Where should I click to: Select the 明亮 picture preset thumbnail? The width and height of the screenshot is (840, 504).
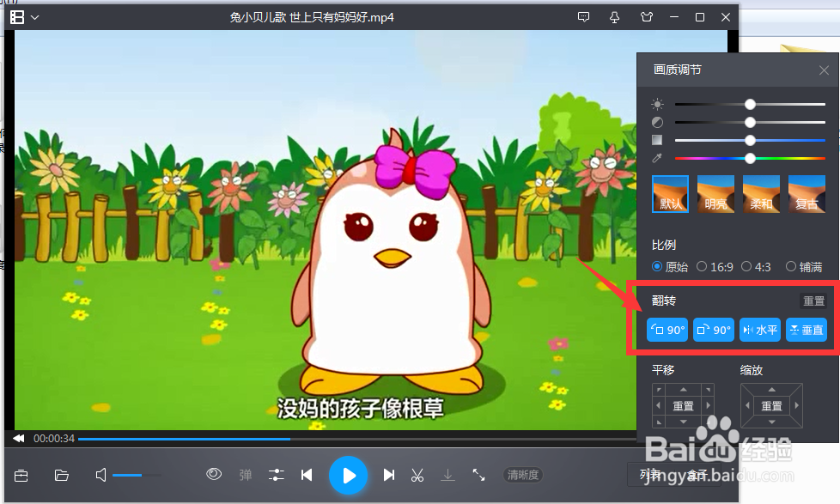click(715, 194)
